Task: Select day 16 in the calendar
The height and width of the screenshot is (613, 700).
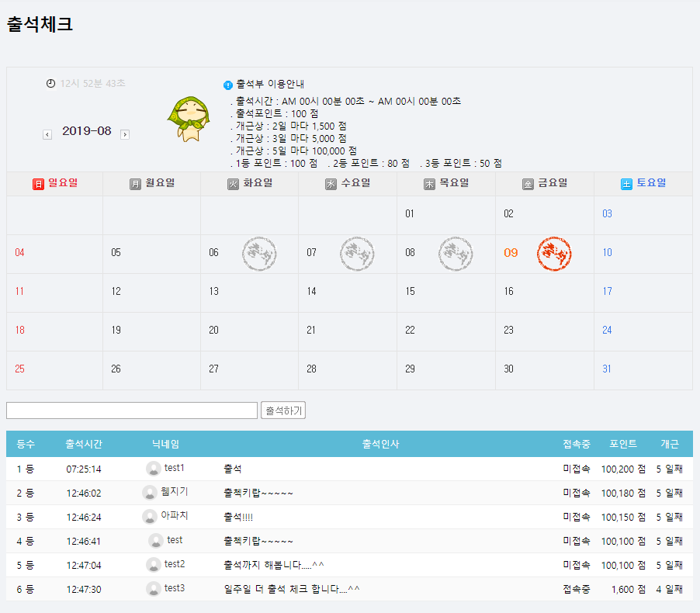Action: pos(508,292)
